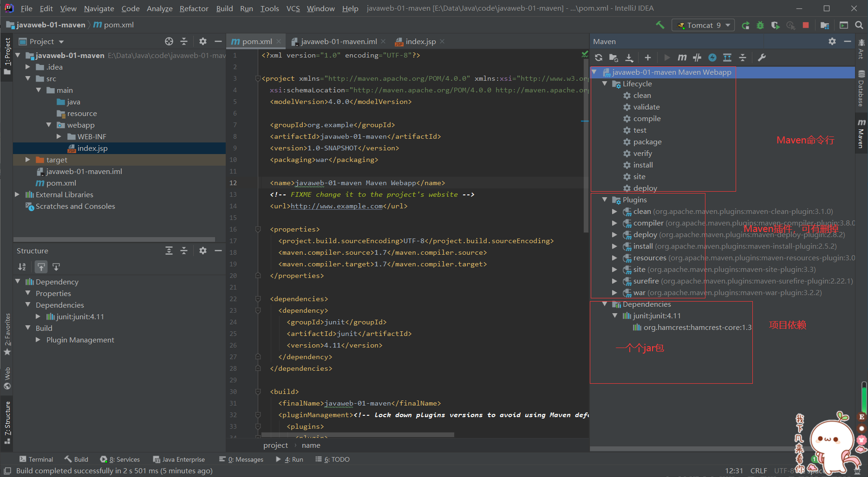Select the package lifecycle goal

coord(647,142)
